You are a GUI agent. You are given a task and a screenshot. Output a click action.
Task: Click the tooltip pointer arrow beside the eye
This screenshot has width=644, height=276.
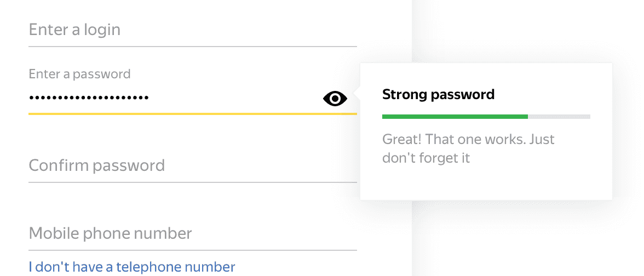pyautogui.click(x=357, y=94)
